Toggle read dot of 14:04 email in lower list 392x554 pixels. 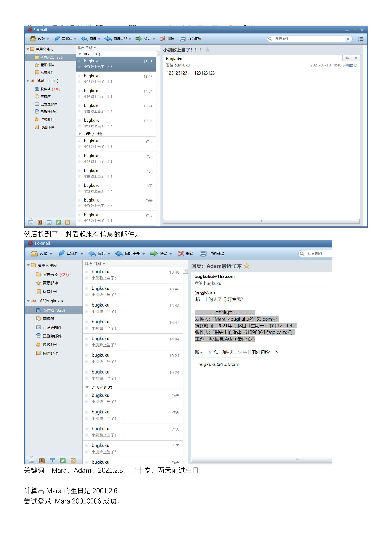(86, 339)
